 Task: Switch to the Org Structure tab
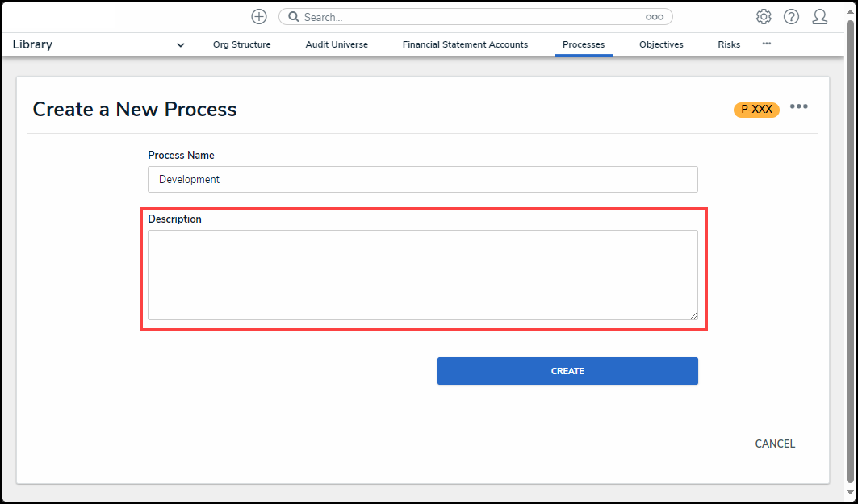242,45
